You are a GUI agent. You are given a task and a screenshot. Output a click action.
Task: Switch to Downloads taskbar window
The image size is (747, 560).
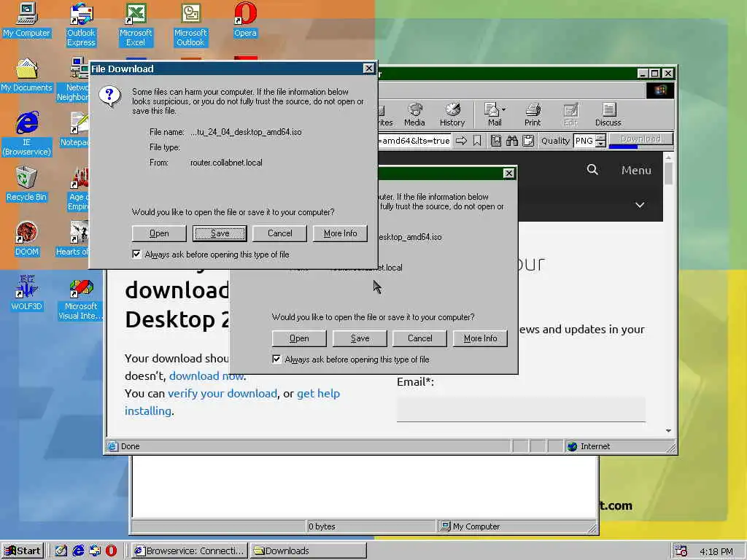coord(309,551)
